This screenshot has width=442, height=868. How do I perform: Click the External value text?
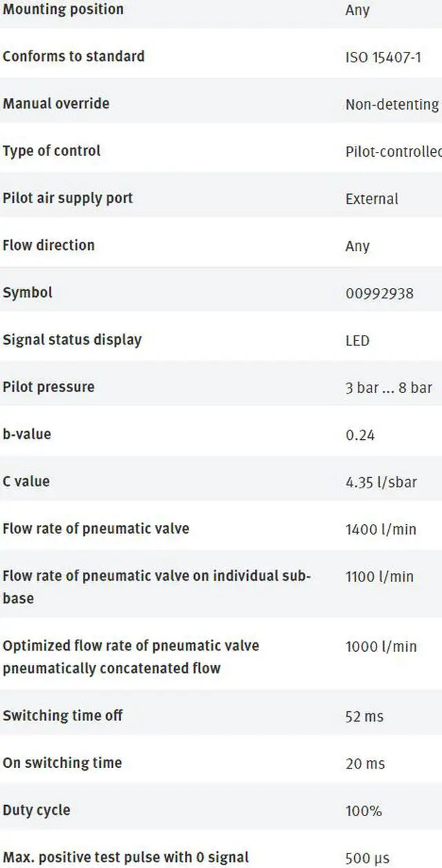[372, 199]
